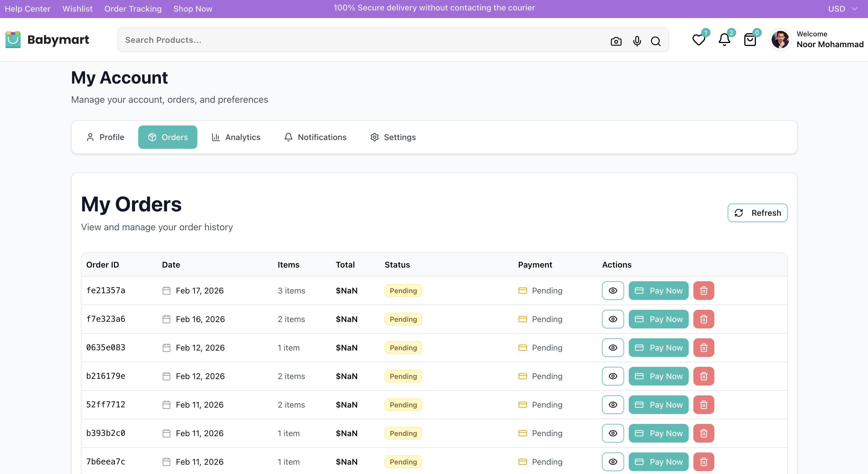Click the Refresh orders button
This screenshot has width=868, height=474.
pos(757,213)
